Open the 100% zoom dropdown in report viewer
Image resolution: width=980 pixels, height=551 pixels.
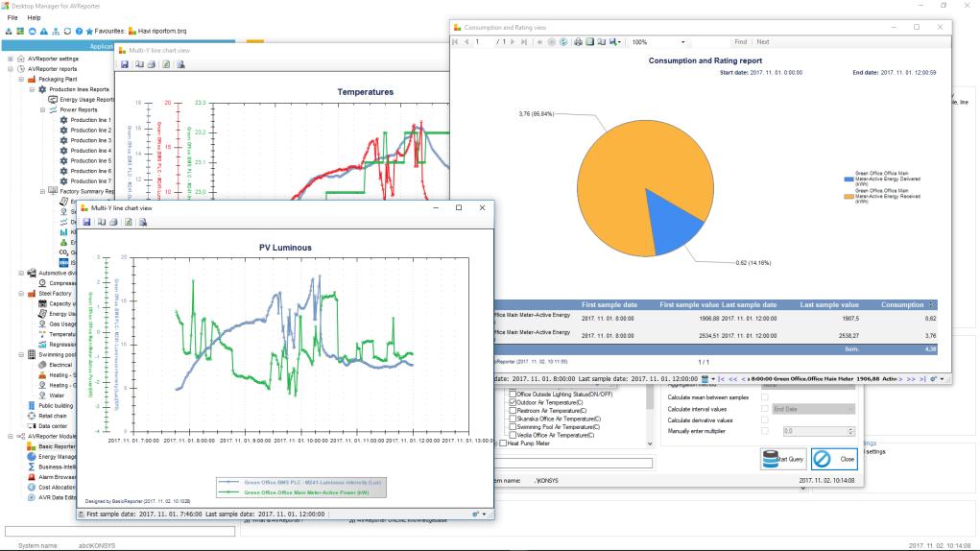coord(682,42)
